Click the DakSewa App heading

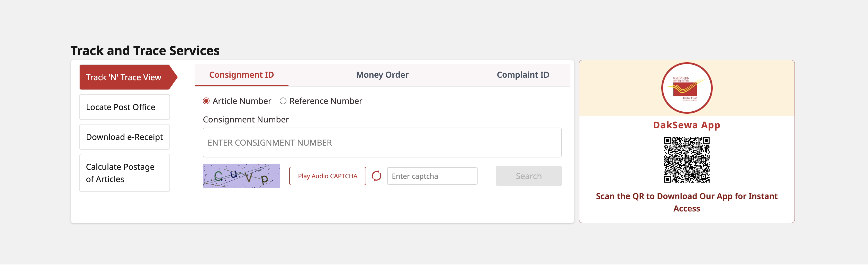[686, 125]
